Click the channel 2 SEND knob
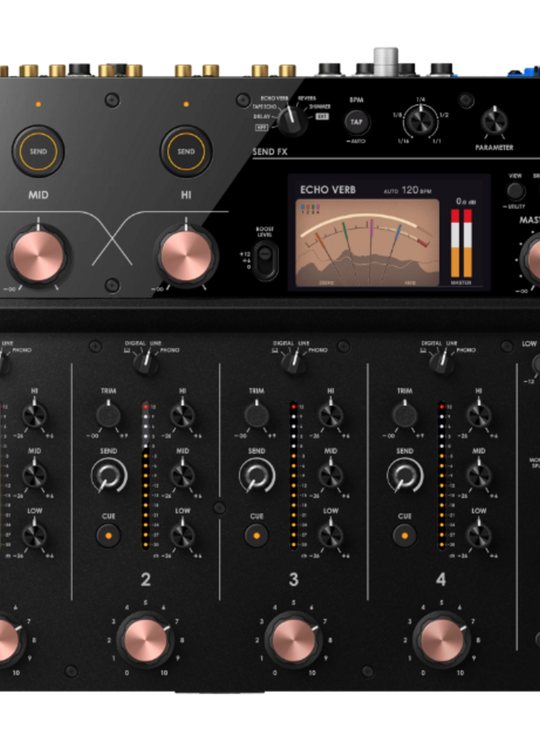The image size is (540, 756). point(109,476)
